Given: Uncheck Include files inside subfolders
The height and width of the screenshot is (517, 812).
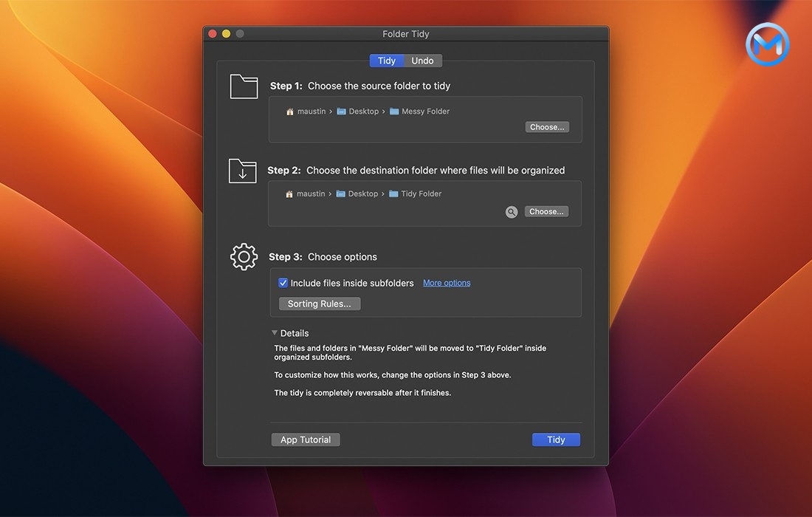Looking at the screenshot, I should 283,282.
